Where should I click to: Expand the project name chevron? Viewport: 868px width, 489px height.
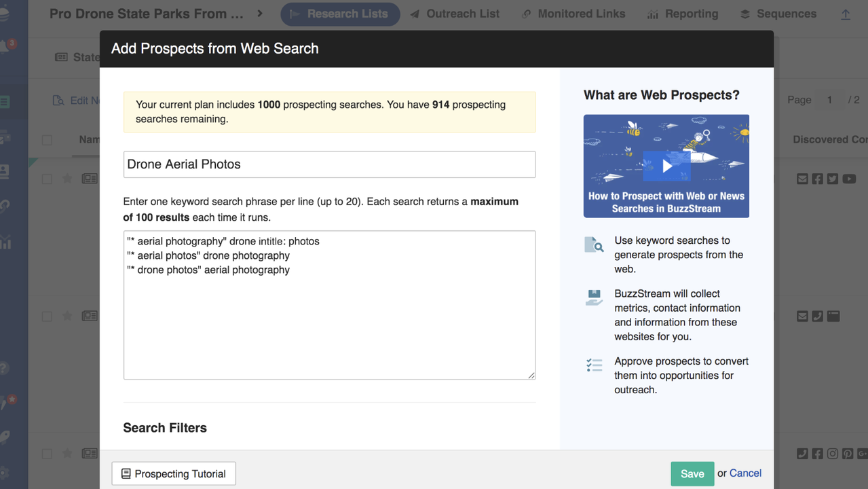[x=260, y=14]
